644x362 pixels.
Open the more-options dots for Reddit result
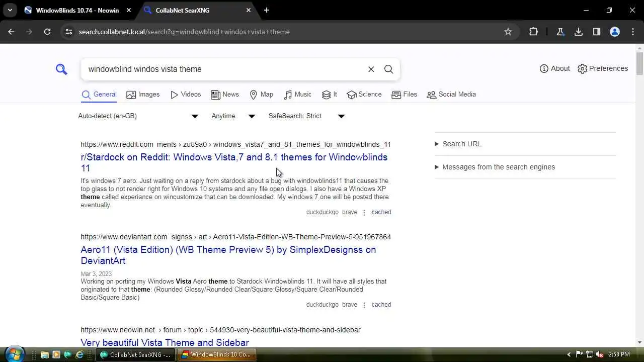click(364, 213)
